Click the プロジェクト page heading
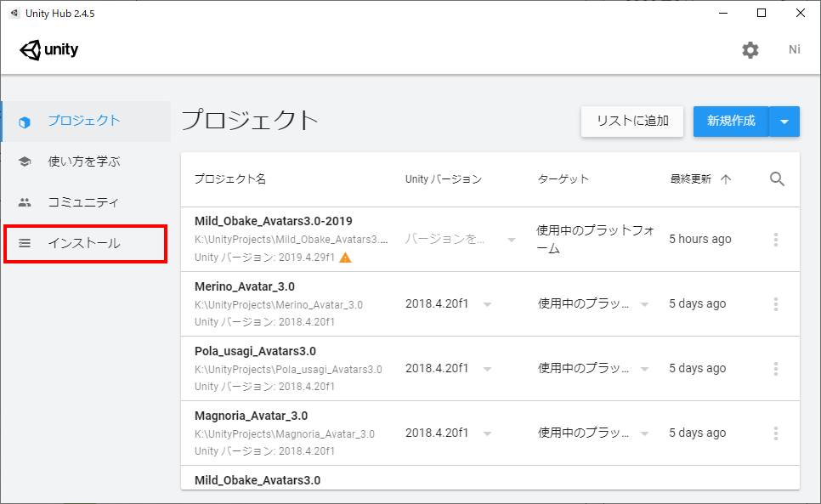Screen dimensions: 821x504 pos(250,120)
